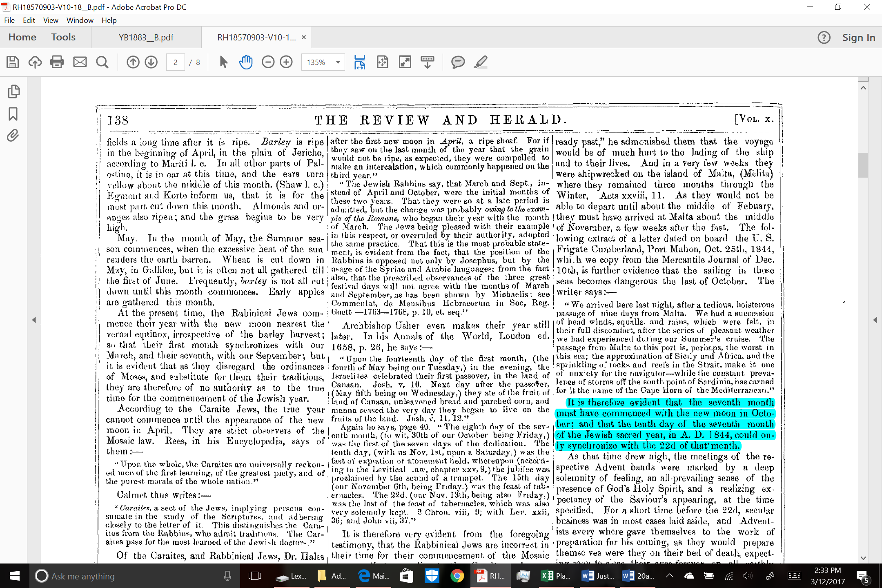Screen dimensions: 882x588
Task: Collapse left navigation pane arrow
Action: pyautogui.click(x=34, y=320)
